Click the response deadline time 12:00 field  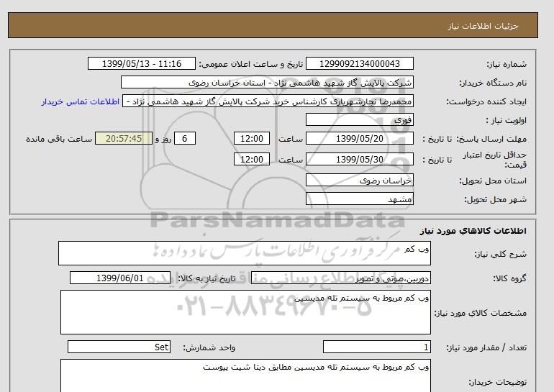pos(252,138)
